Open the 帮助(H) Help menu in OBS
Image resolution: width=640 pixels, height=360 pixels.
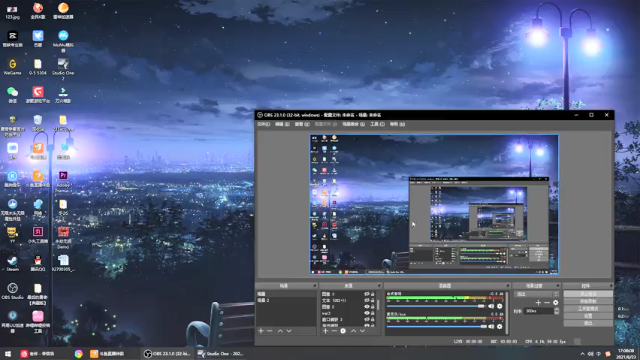(397, 124)
